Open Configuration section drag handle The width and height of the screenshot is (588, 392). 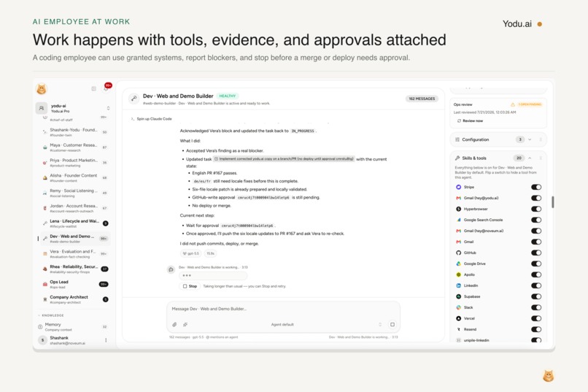541,139
